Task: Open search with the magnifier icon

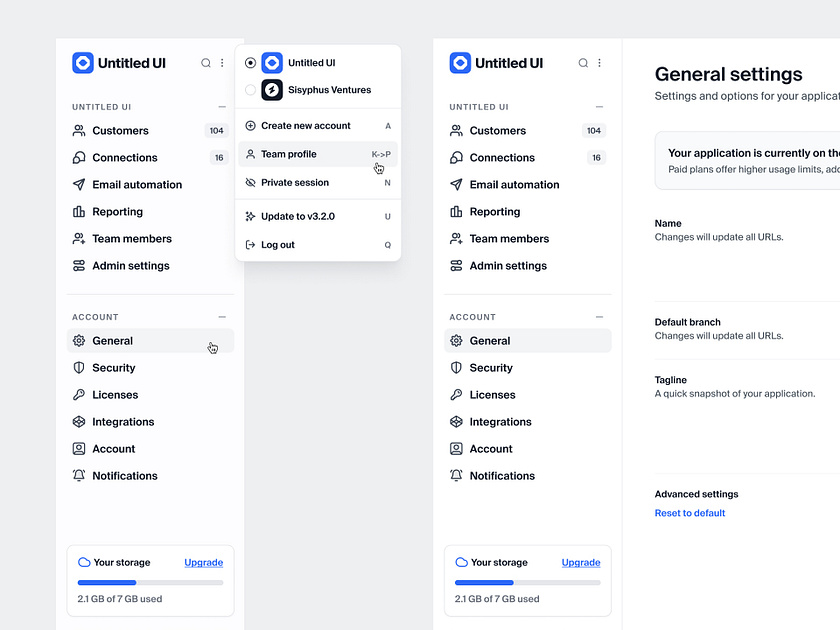Action: pyautogui.click(x=205, y=62)
